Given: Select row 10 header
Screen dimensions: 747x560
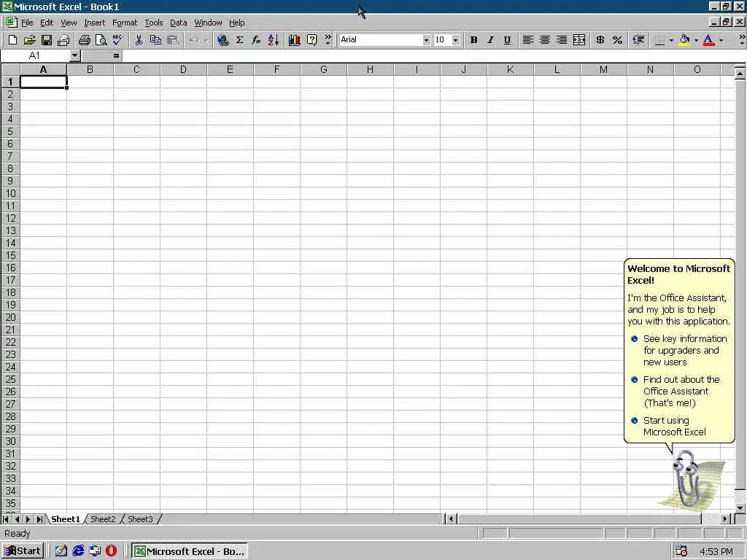Looking at the screenshot, I should [10, 194].
